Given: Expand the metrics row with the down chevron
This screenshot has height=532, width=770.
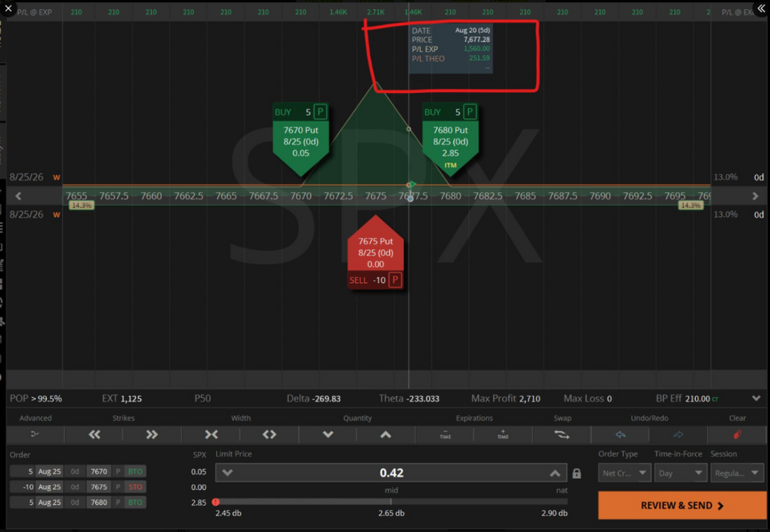Looking at the screenshot, I should pyautogui.click(x=756, y=398).
